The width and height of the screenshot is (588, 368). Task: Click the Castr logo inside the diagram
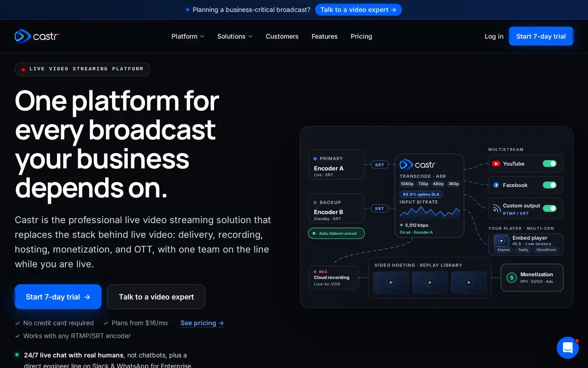[418, 164]
